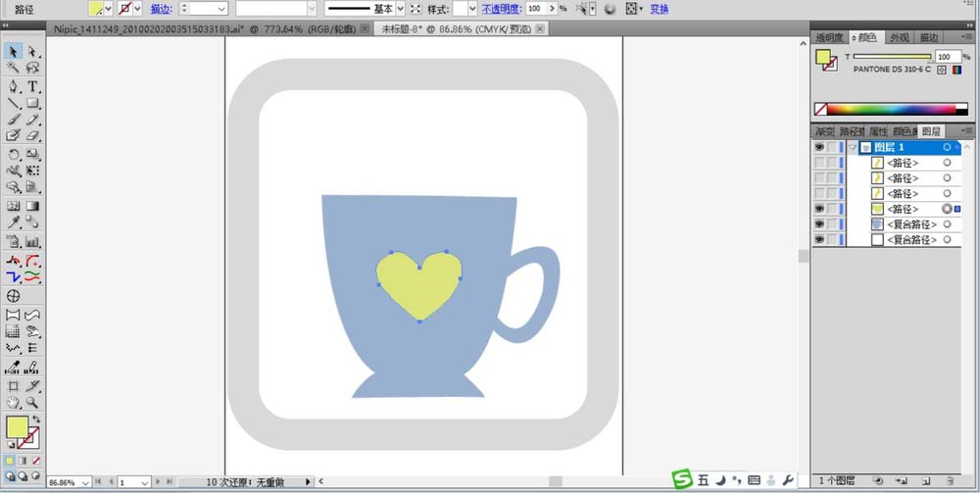This screenshot has width=980, height=493.
Task: Open the zoom level 86.86% dropdown
Action: coord(85,483)
